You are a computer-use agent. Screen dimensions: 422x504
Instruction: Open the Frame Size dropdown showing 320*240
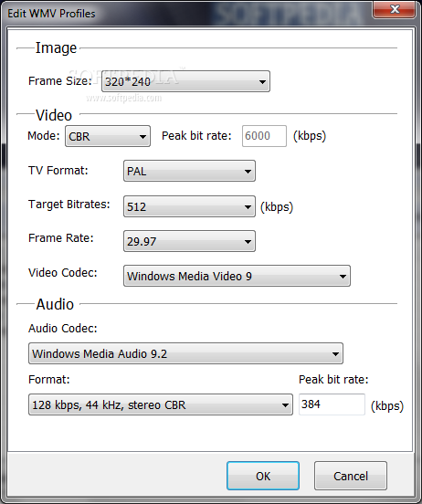point(185,81)
